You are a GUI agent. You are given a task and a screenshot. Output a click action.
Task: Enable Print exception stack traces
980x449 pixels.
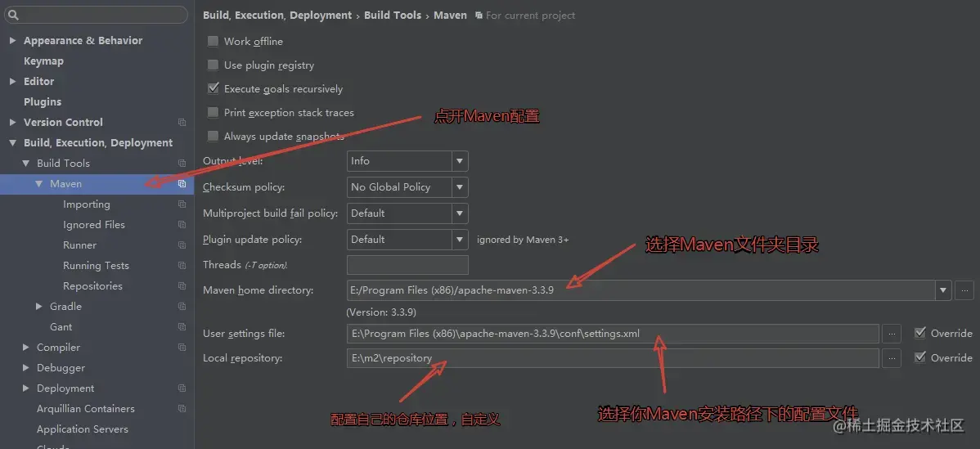(214, 112)
